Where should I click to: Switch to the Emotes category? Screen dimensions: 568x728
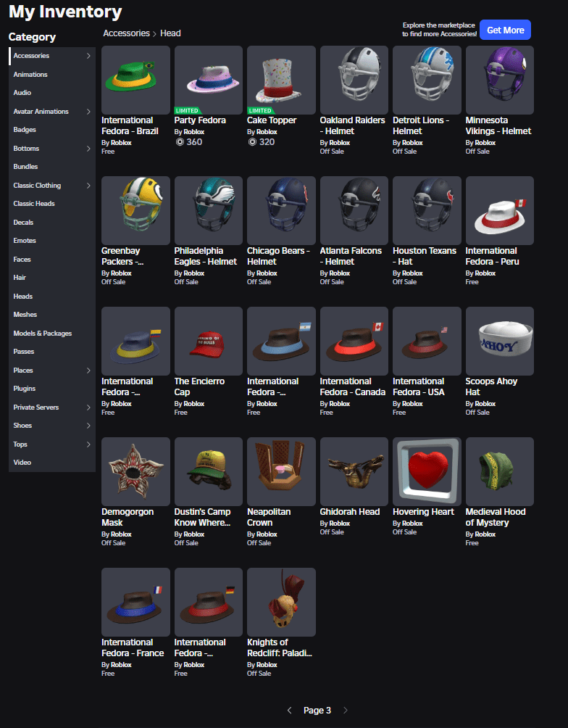[25, 241]
